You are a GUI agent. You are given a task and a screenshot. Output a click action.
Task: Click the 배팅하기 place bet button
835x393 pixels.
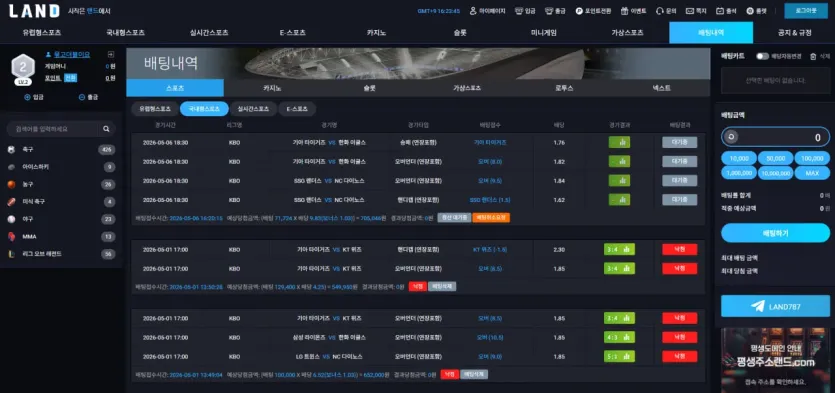(x=775, y=233)
